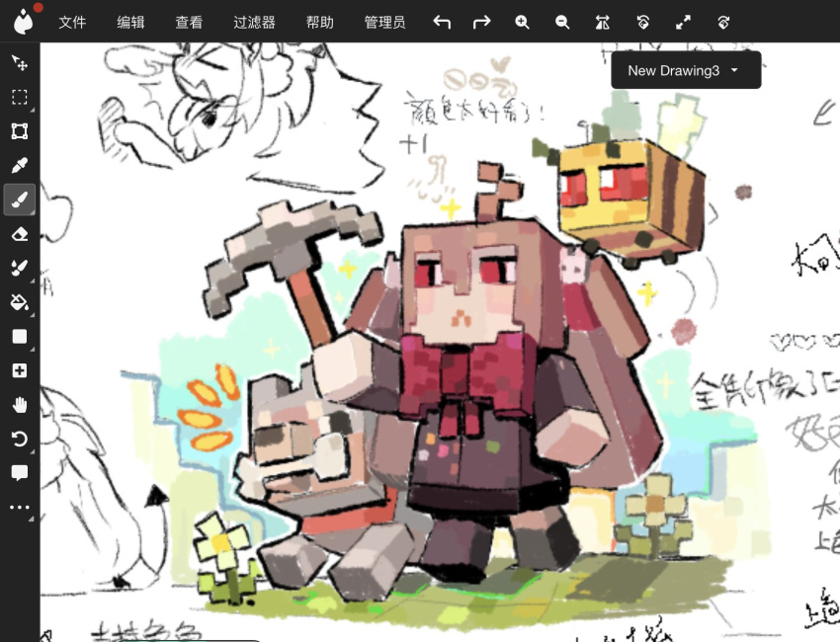Select the Move tool
840x642 pixels.
coord(20,62)
